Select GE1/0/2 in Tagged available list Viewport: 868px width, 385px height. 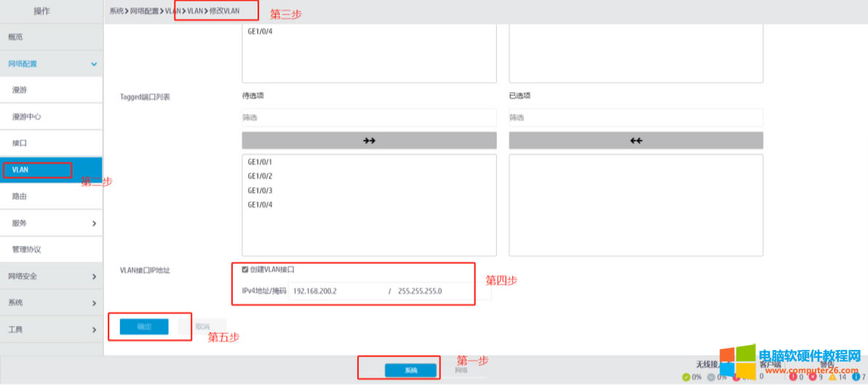[260, 176]
